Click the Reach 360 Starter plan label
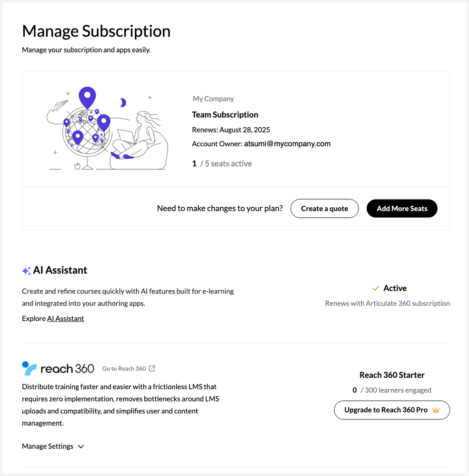Image resolution: width=469 pixels, height=476 pixels. (x=391, y=375)
